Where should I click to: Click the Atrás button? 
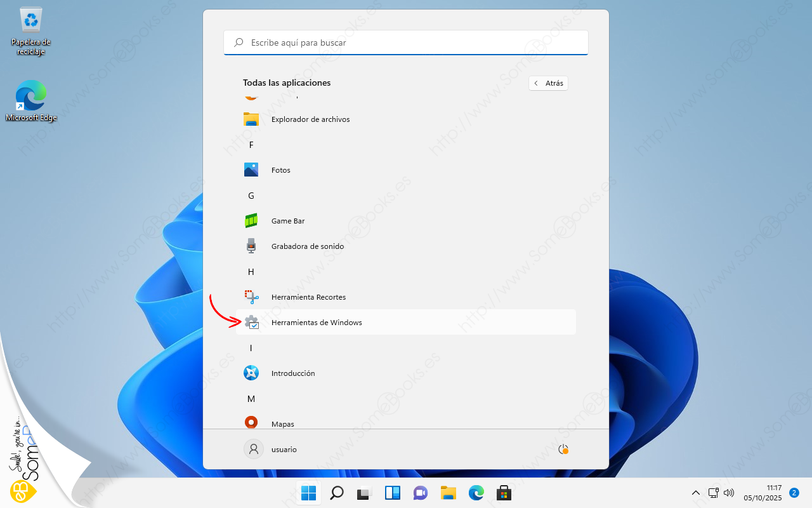548,83
